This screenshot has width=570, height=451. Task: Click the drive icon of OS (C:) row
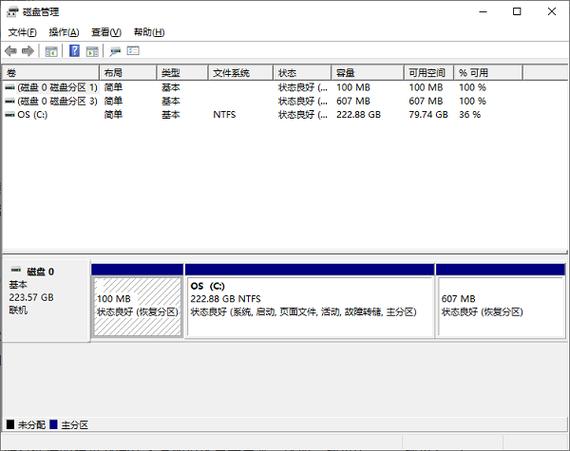point(10,115)
